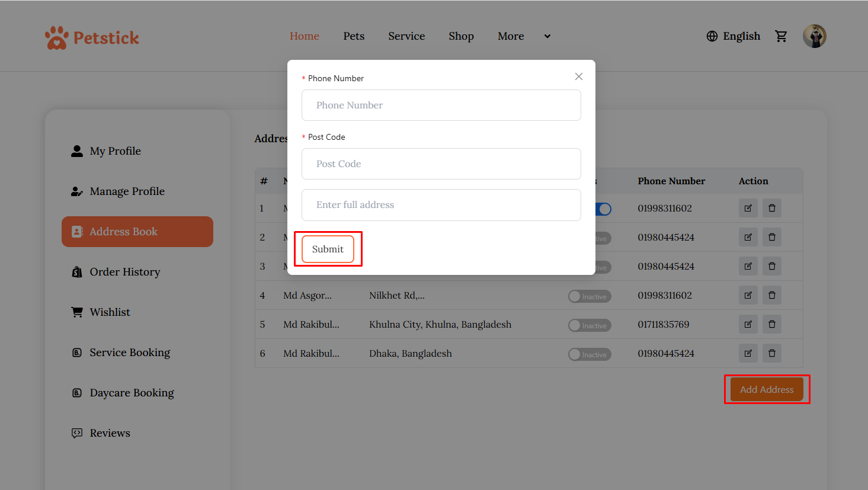Toggle the Inactive switch in row 4
The width and height of the screenshot is (868, 490).
[589, 296]
